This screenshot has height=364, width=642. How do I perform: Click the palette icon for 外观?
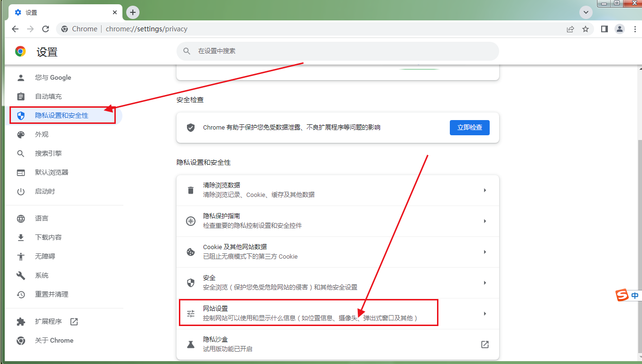[21, 134]
